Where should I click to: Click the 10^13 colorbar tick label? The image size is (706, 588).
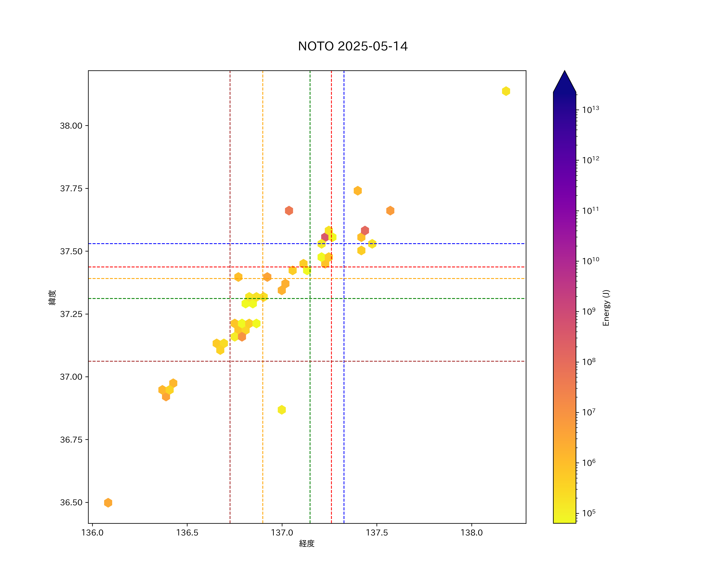590,110
